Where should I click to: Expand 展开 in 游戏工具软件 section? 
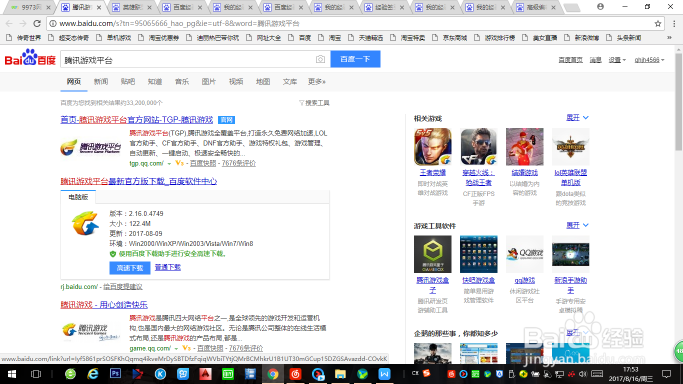pos(577,225)
